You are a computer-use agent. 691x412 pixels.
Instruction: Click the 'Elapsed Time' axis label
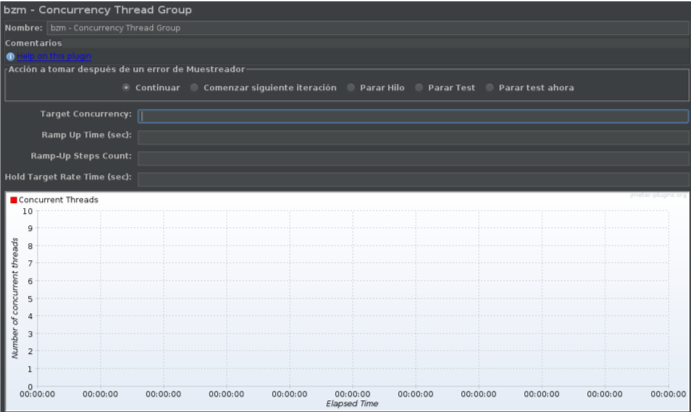[352, 404]
